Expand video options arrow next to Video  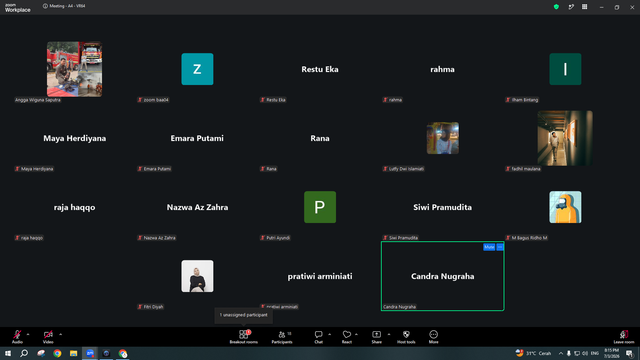(x=60, y=334)
